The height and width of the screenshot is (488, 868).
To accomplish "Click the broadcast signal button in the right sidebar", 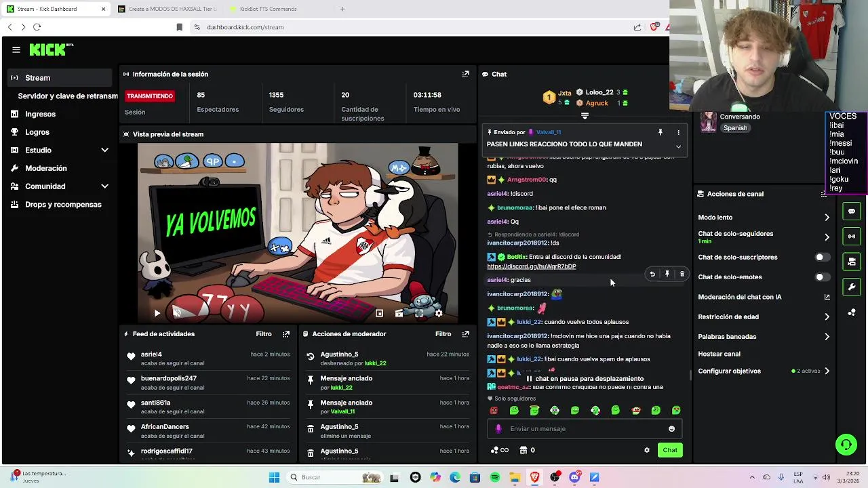I will pos(852,237).
